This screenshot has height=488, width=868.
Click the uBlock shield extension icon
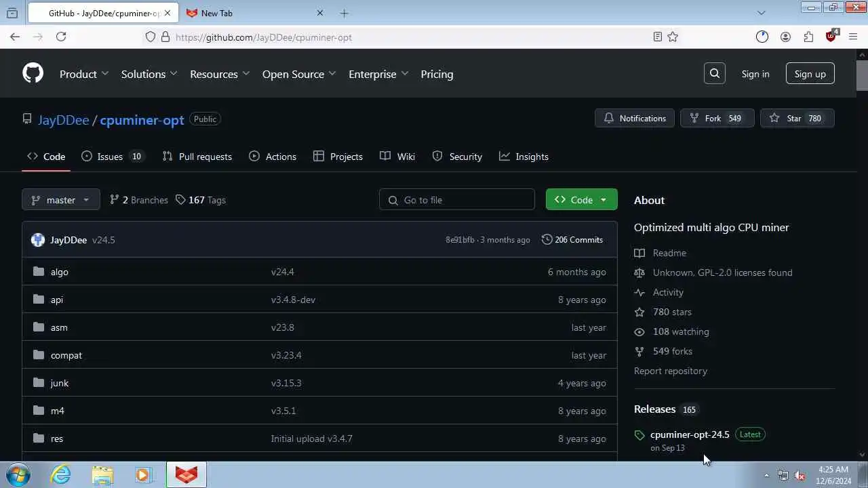coord(831,37)
